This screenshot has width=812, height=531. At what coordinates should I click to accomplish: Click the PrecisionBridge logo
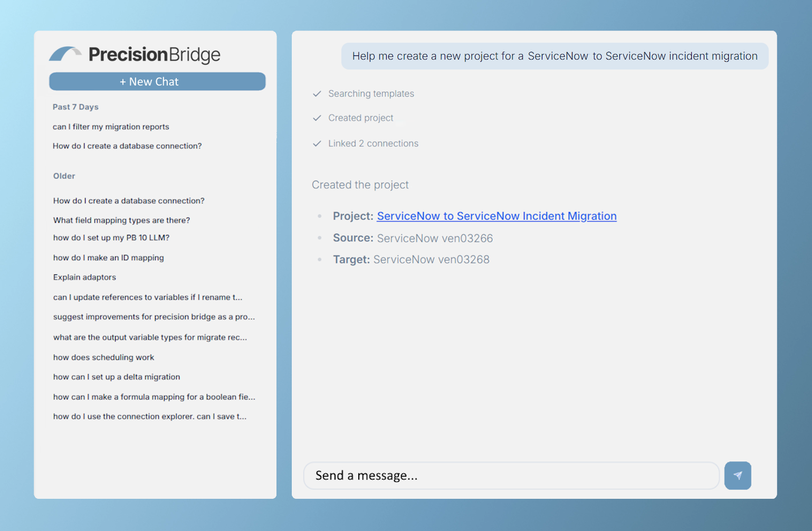click(x=135, y=54)
